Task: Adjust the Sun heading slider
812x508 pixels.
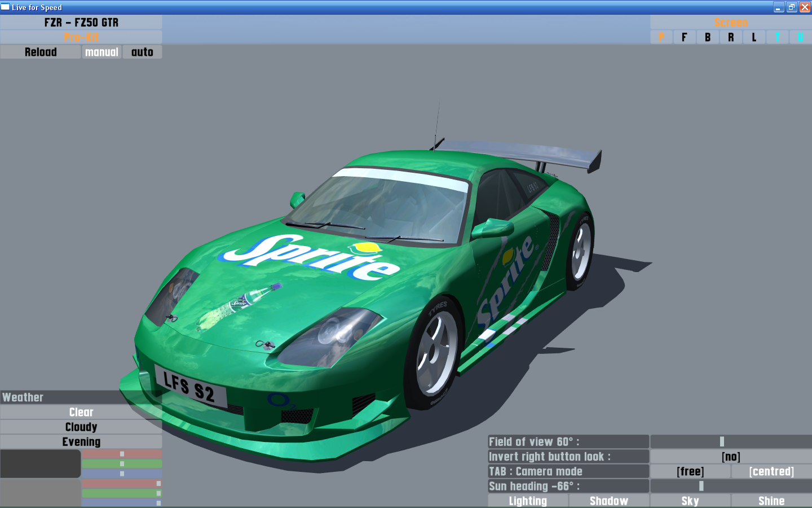Action: (731, 486)
